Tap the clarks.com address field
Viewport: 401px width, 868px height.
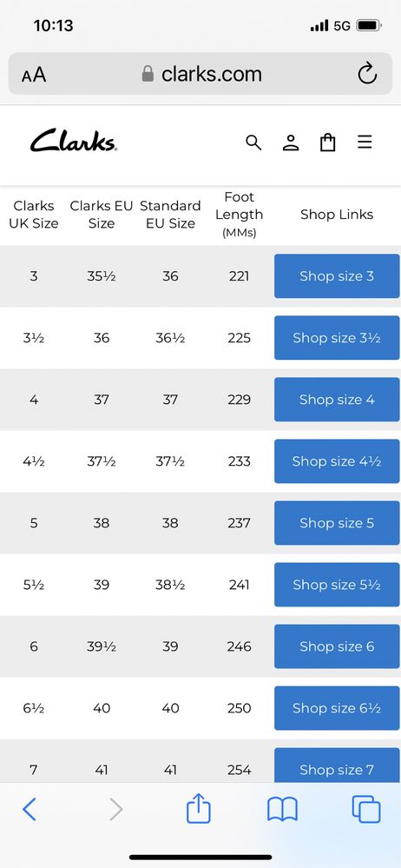point(200,74)
